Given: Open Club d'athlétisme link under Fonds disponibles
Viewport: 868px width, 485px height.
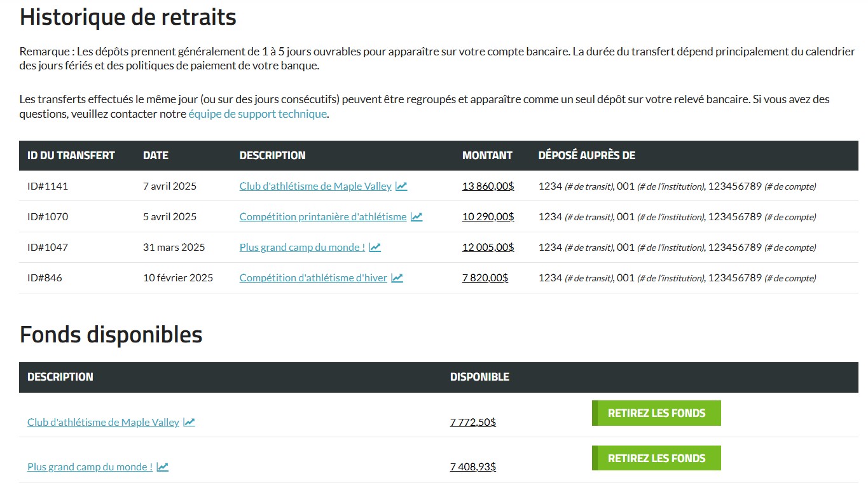Looking at the screenshot, I should tap(103, 422).
